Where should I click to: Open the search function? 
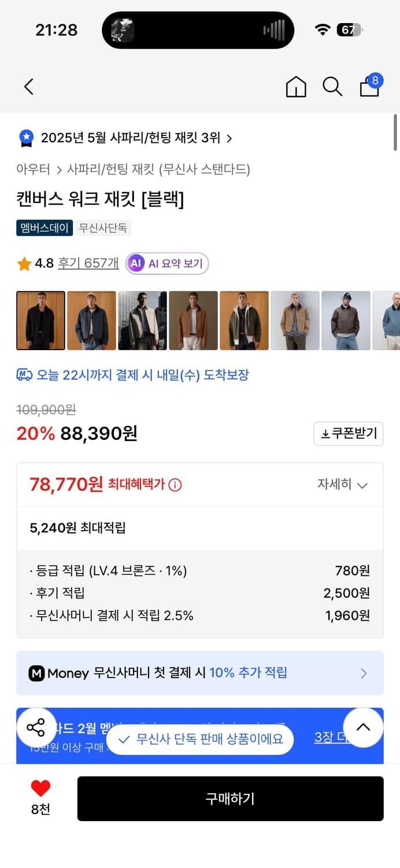click(332, 87)
